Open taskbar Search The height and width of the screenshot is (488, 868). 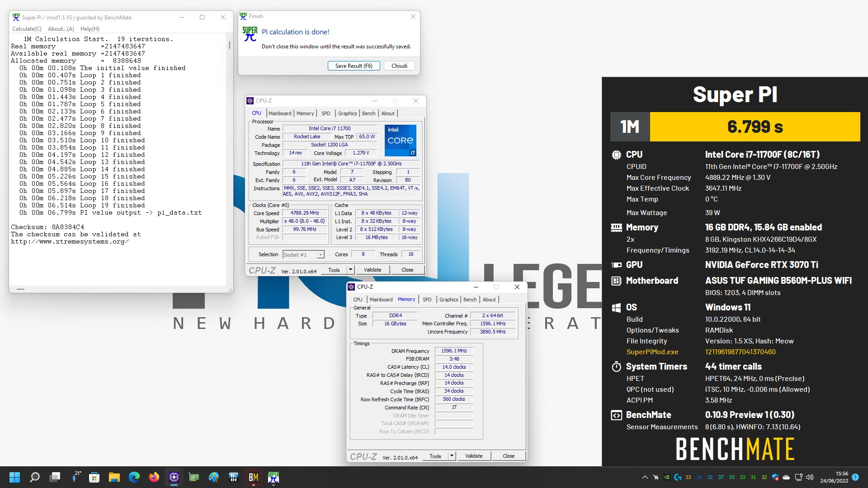pos(35,477)
